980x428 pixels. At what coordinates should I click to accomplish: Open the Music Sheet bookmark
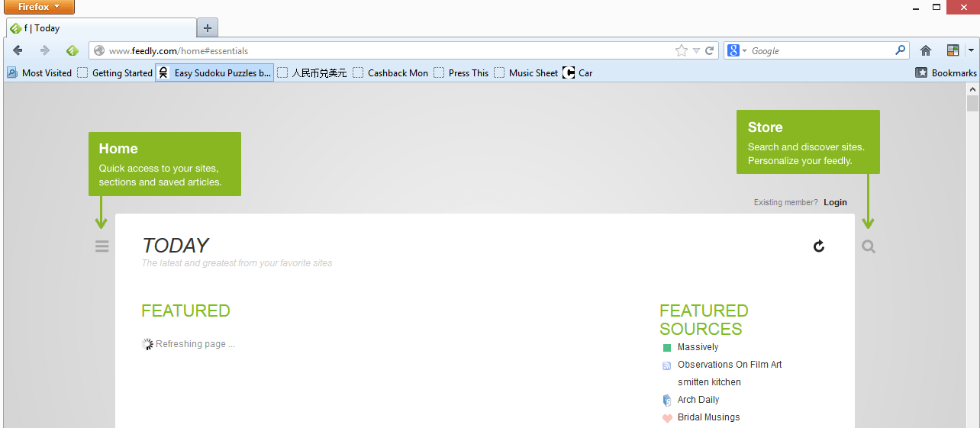coord(527,72)
